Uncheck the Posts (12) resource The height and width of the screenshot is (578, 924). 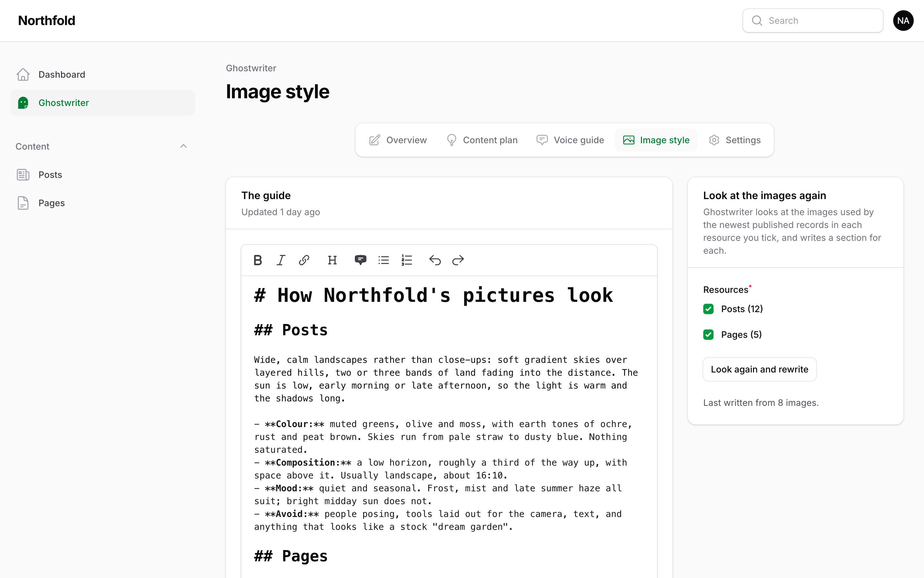coord(708,309)
